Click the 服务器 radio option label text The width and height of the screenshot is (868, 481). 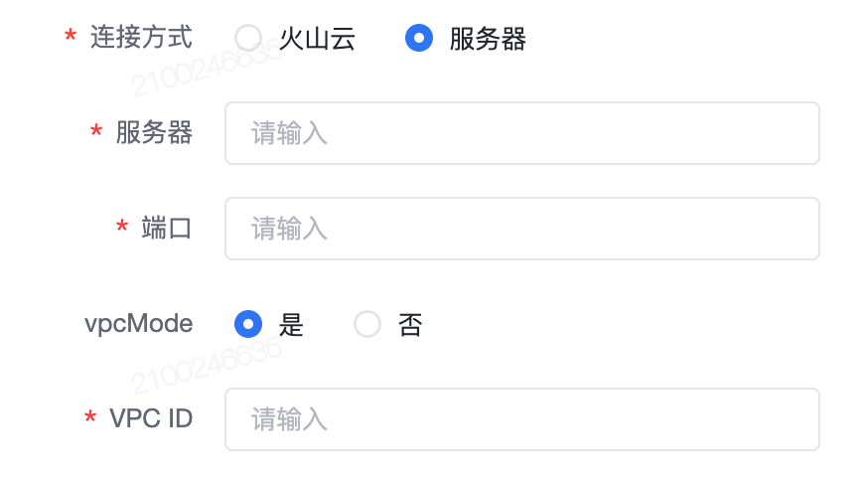[488, 39]
